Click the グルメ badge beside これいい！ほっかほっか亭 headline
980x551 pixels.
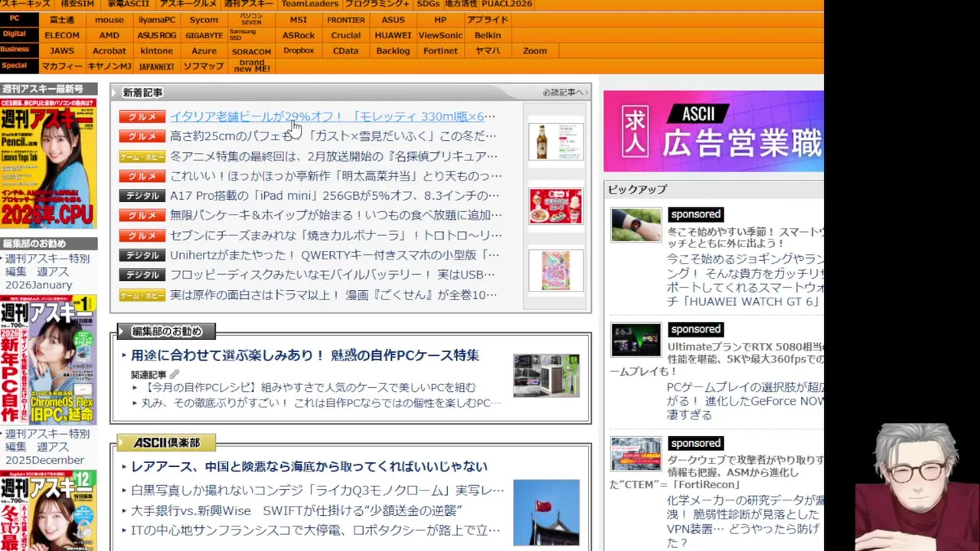click(142, 176)
